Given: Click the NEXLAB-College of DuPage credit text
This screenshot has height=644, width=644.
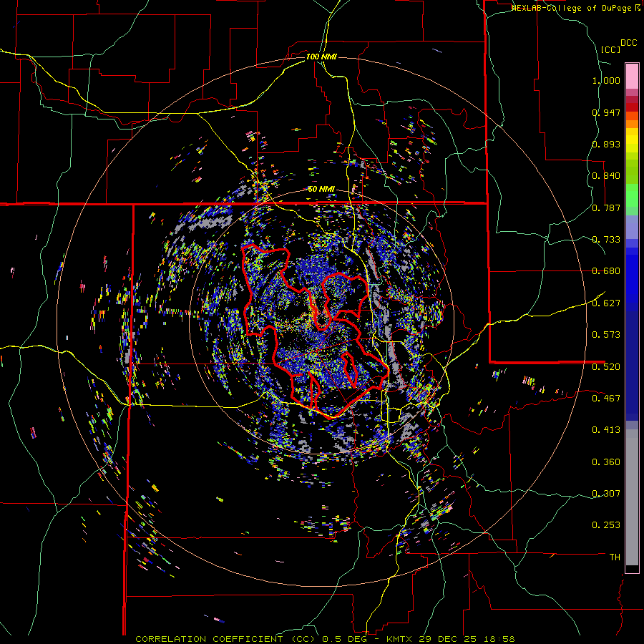Looking at the screenshot, I should click(x=571, y=8).
